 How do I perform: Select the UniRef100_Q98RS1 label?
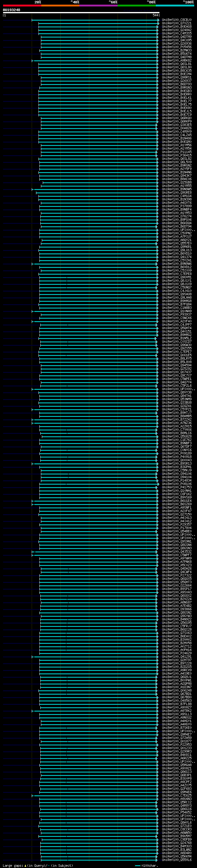coord(176,78)
